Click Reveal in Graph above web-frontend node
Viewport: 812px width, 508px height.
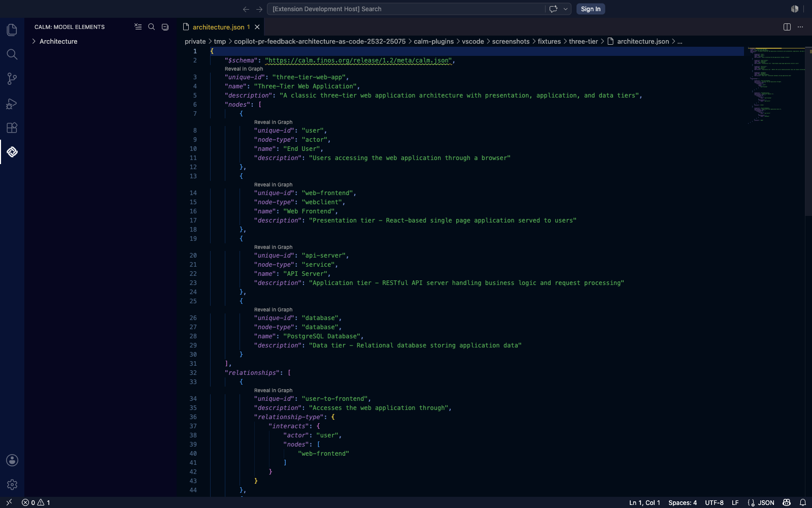click(273, 185)
